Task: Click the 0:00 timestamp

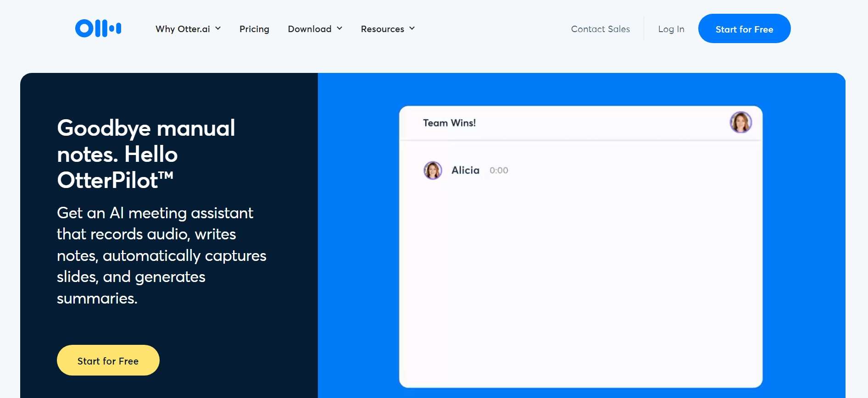Action: point(499,171)
